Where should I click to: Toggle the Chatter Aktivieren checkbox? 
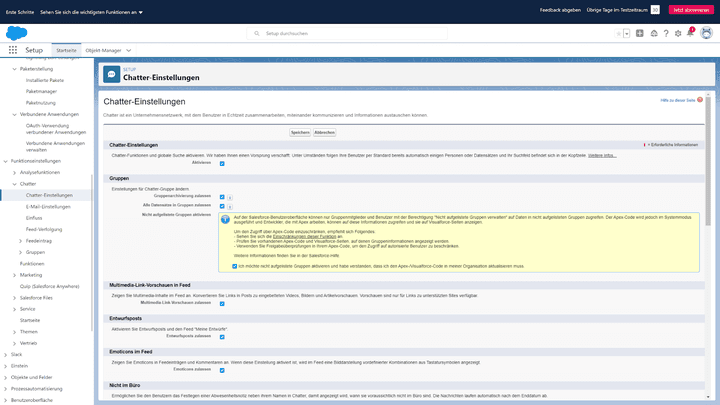[222, 163]
